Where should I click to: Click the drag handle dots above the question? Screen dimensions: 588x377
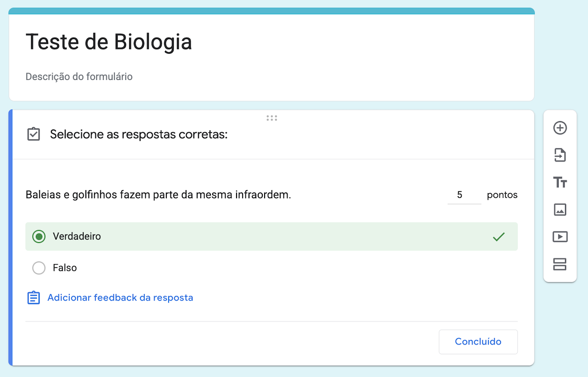[272, 118]
